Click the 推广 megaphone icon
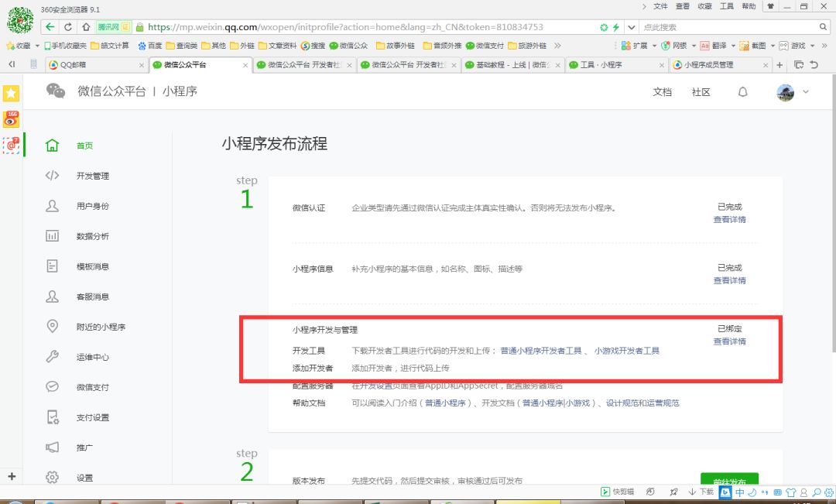836x504 pixels. point(53,447)
